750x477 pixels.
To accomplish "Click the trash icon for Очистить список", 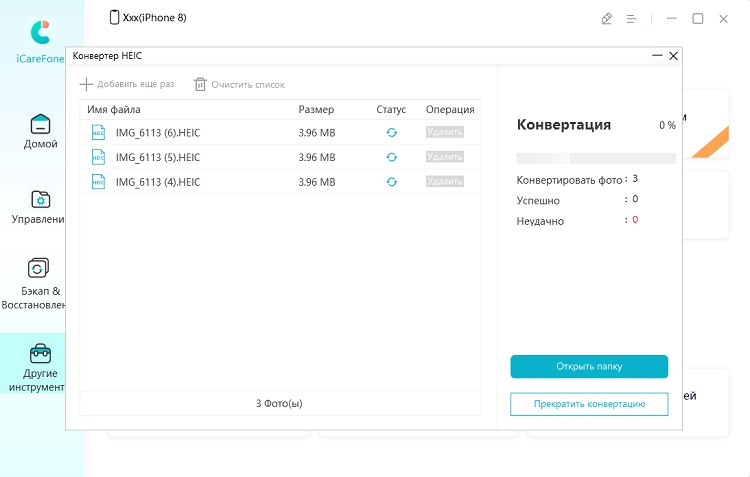I will [x=200, y=84].
